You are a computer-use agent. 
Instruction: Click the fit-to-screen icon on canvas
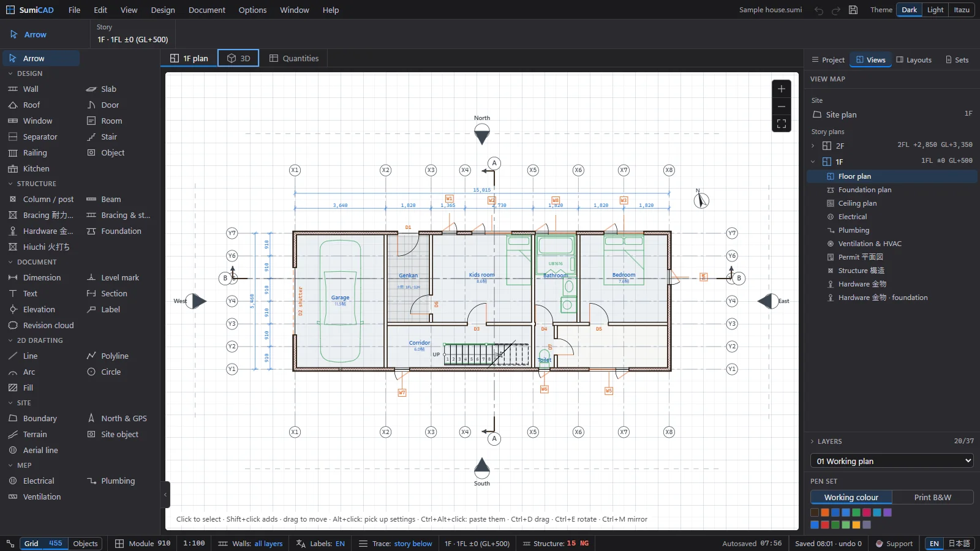point(782,124)
